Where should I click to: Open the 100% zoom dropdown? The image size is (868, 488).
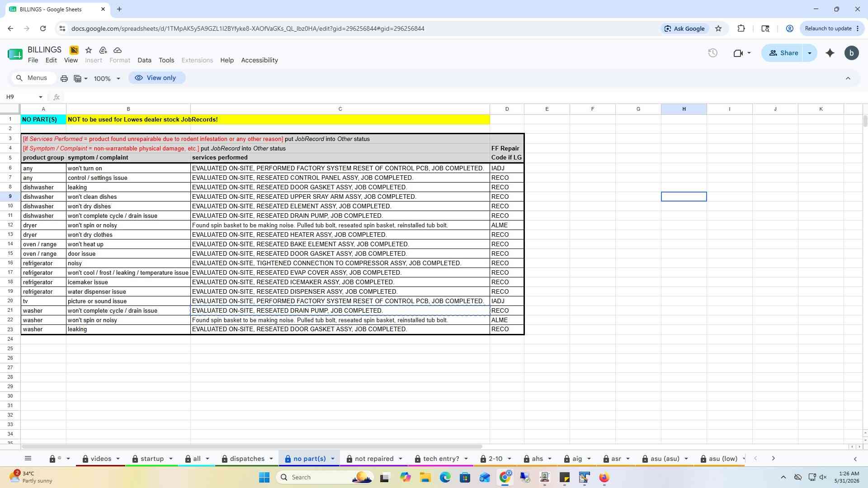click(107, 79)
